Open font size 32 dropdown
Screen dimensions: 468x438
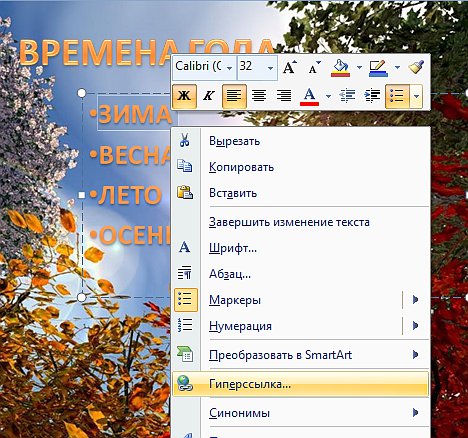270,68
